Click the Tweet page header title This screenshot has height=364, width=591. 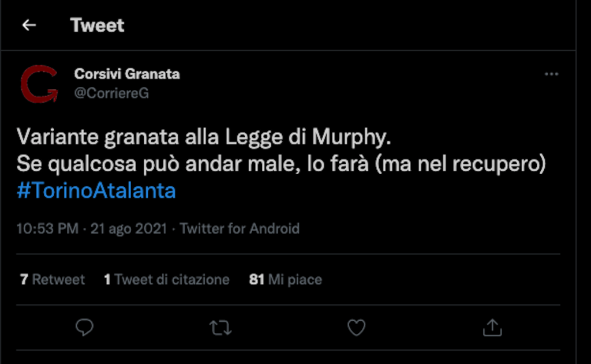click(x=97, y=25)
